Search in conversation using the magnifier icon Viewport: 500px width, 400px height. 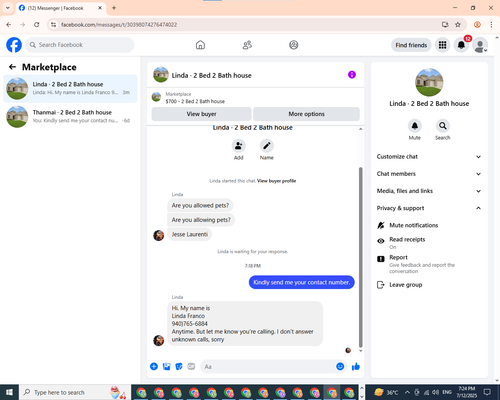(443, 126)
